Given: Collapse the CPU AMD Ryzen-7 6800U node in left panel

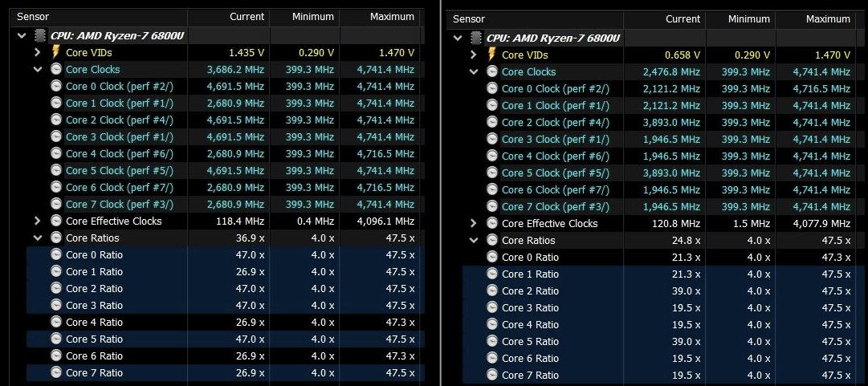Looking at the screenshot, I should (22, 36).
